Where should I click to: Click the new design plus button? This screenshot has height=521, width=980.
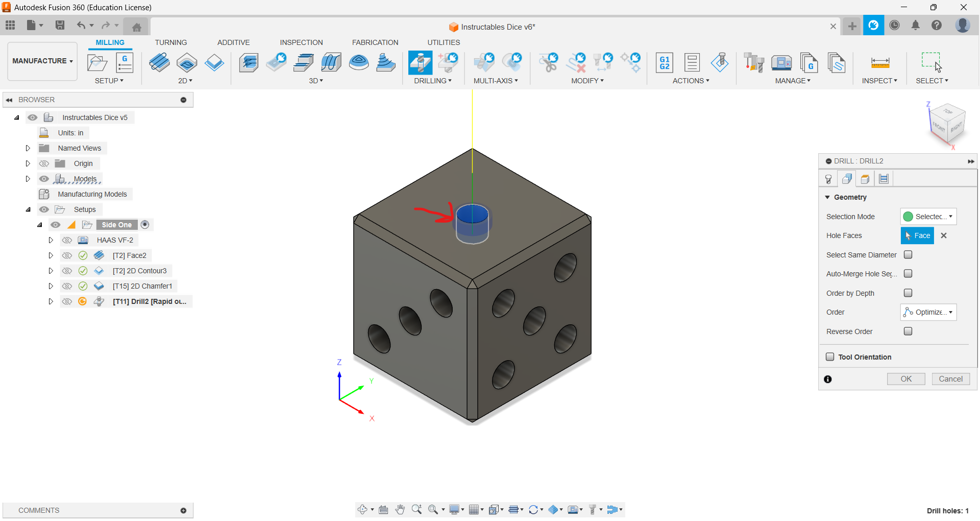(852, 26)
